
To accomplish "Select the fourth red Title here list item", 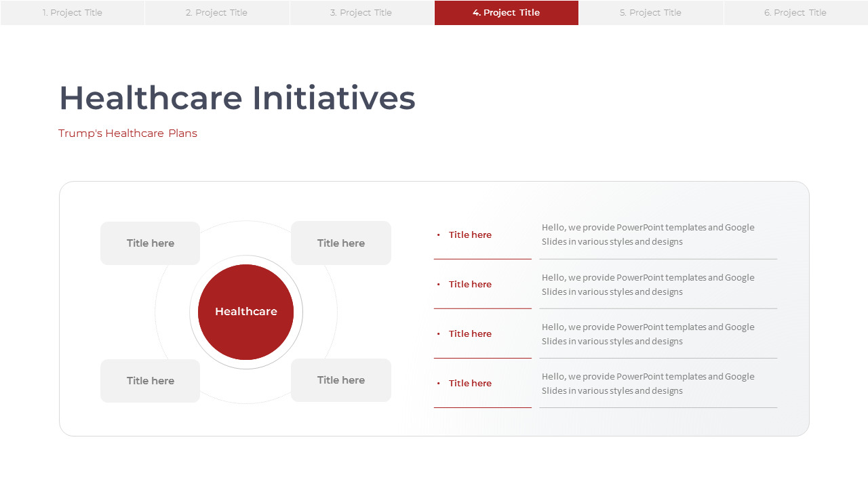I will pos(470,384).
